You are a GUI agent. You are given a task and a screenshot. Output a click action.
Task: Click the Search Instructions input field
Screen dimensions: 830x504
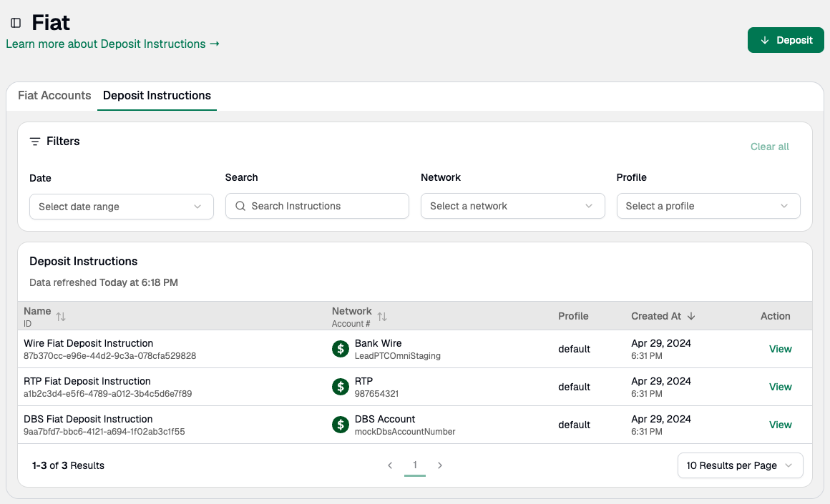point(317,206)
